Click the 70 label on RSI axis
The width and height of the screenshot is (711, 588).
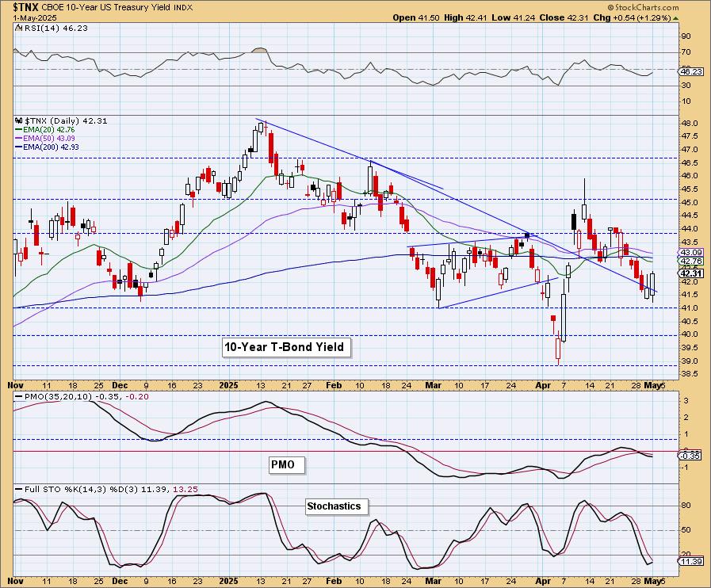point(686,52)
